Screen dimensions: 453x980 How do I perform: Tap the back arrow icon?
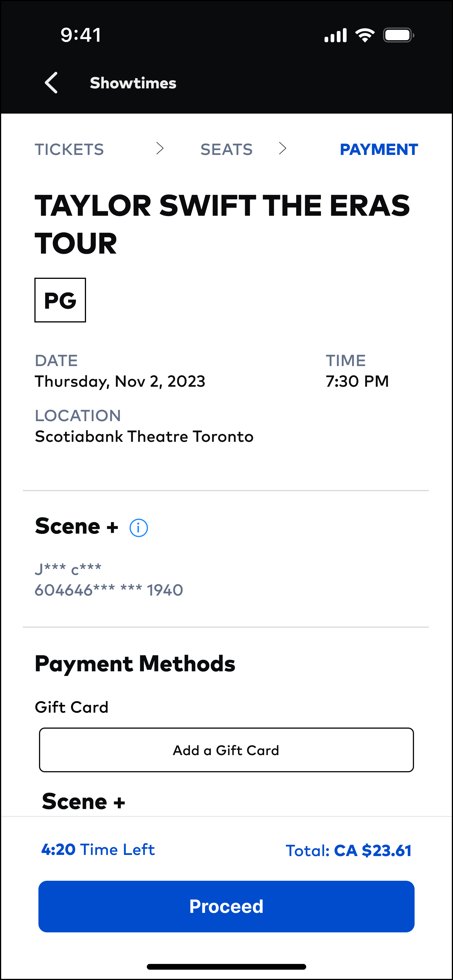(51, 83)
